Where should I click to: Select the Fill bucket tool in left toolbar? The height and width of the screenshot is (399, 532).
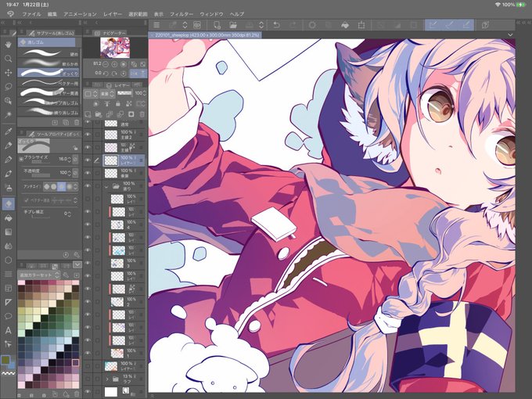click(8, 217)
